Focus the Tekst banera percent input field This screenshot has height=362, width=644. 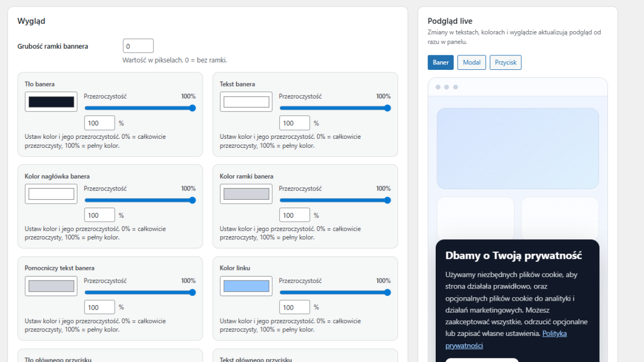tap(294, 123)
